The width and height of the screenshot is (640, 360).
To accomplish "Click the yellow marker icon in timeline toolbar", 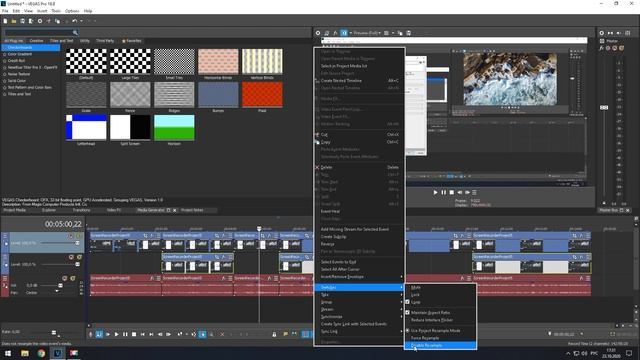I will pos(285,334).
